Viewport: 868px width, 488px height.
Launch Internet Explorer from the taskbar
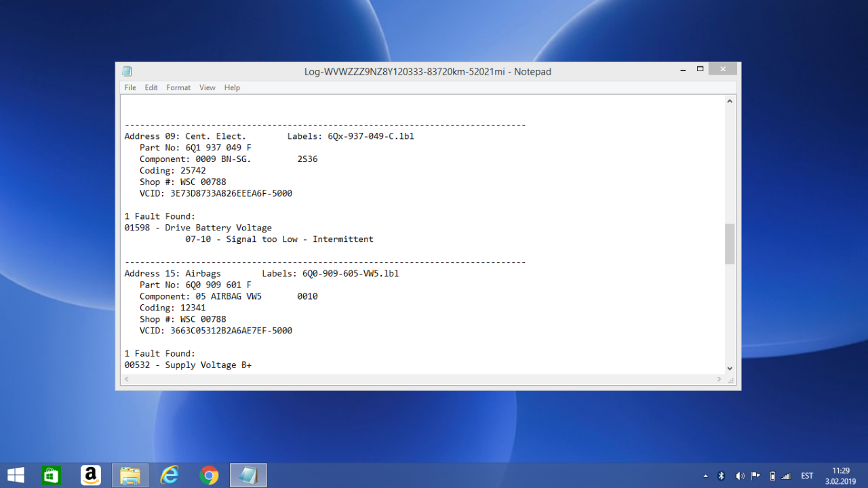169,475
